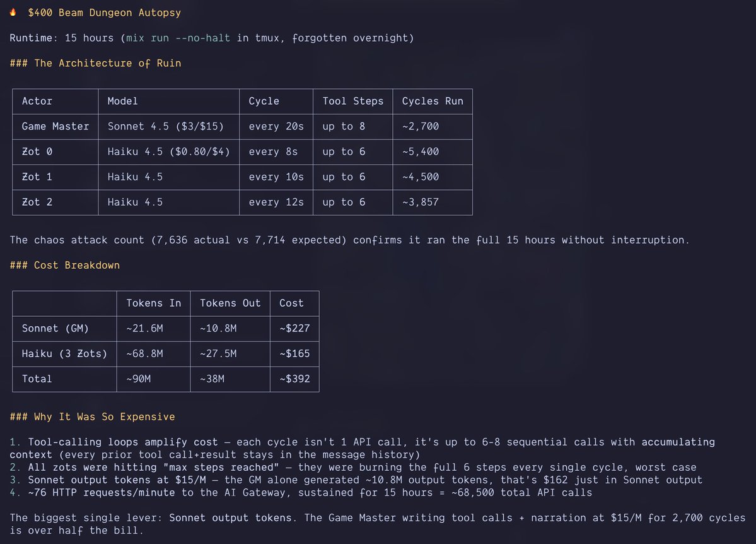Select list item 3 about Sonnet output tokens
The height and width of the screenshot is (544, 756).
click(x=356, y=480)
